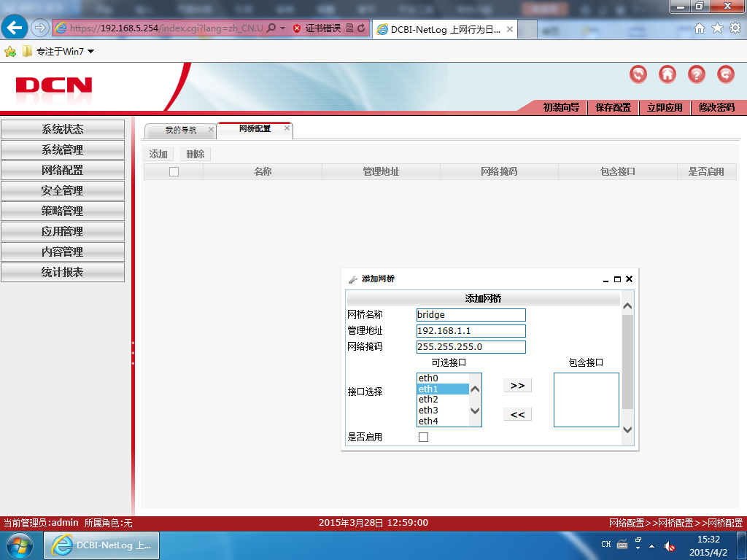Remove interface with << button

click(x=517, y=414)
